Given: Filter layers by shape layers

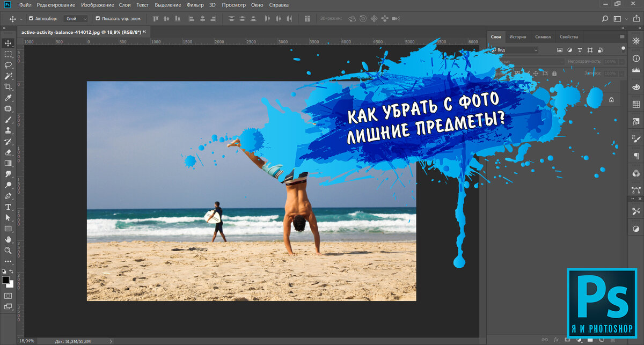Looking at the screenshot, I should point(590,50).
